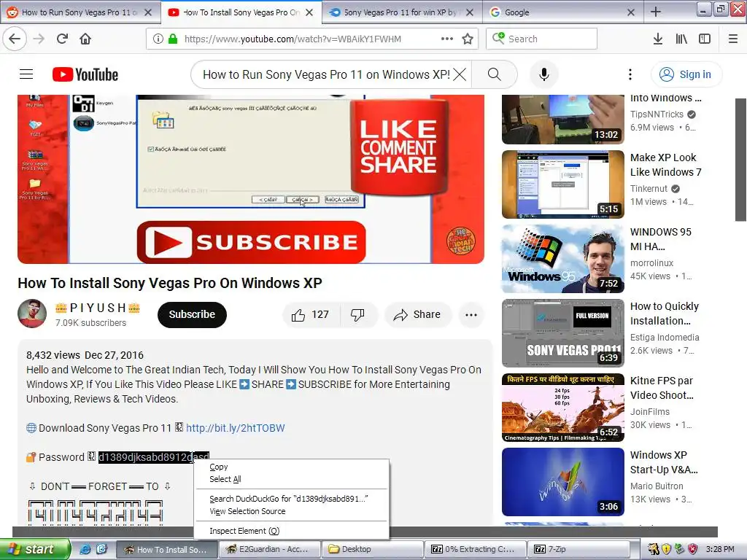Open more actions beside Share button
The height and width of the screenshot is (560, 747).
coord(471,315)
